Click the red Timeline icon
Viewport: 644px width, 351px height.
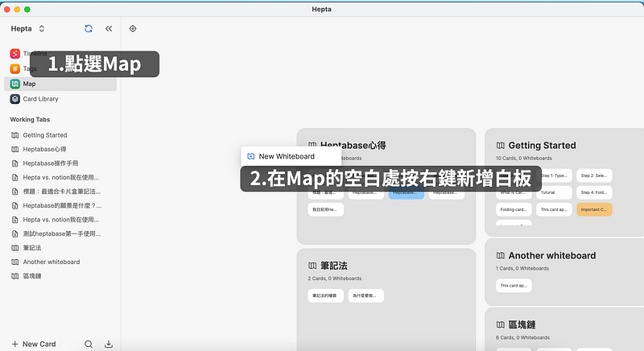point(15,54)
